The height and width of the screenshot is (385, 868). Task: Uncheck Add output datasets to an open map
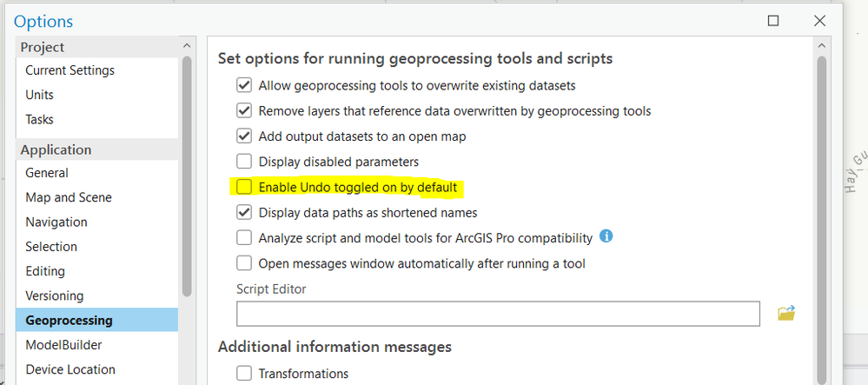click(x=244, y=136)
